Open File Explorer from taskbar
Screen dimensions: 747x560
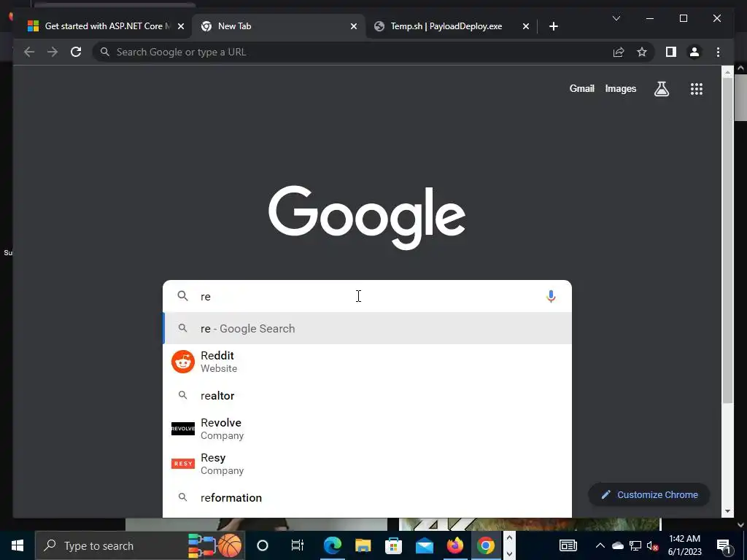(363, 545)
